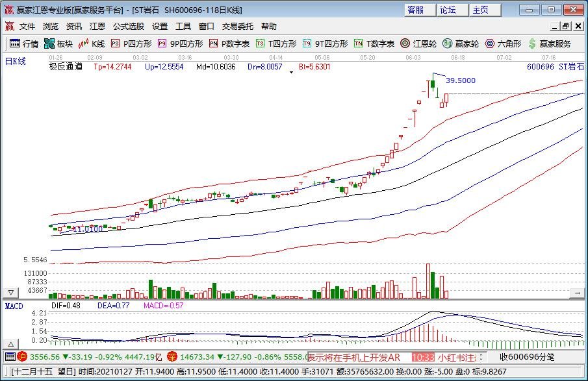588x381 pixels.
Task: Click the 客服 customer service button
Action: coord(420,10)
